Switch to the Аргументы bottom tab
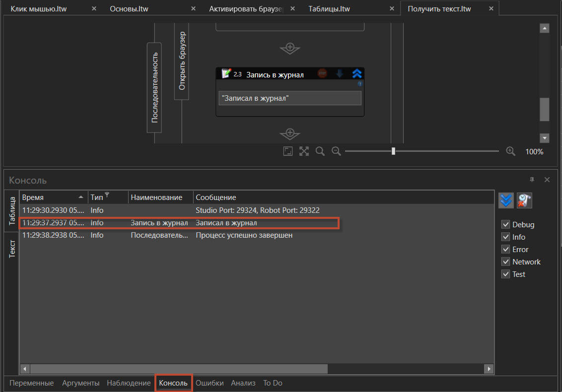562x392 pixels. (80, 383)
